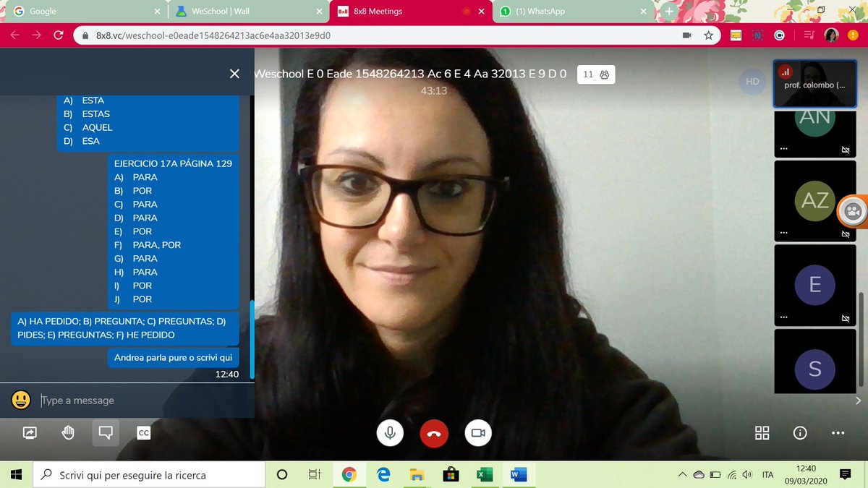Open the Chrome profile avatar
Viewport: 868px width, 488px height.
click(x=831, y=35)
